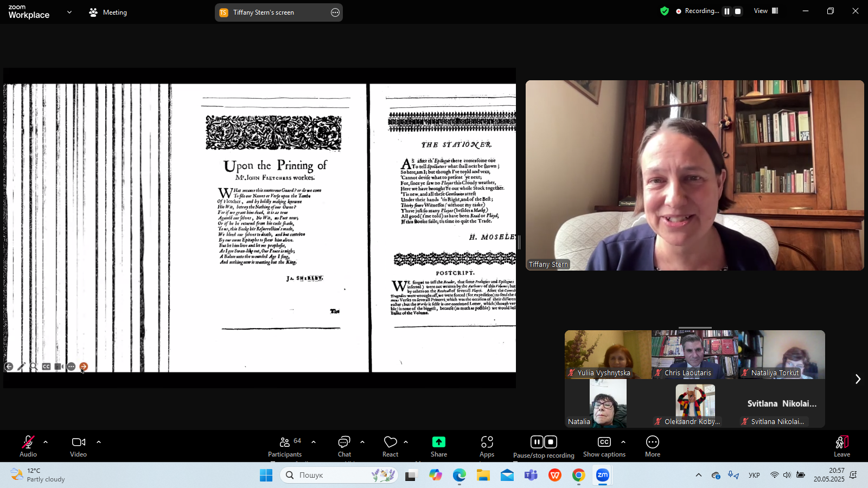Expand the Video options arrow
This screenshot has width=868, height=488.
[99, 442]
